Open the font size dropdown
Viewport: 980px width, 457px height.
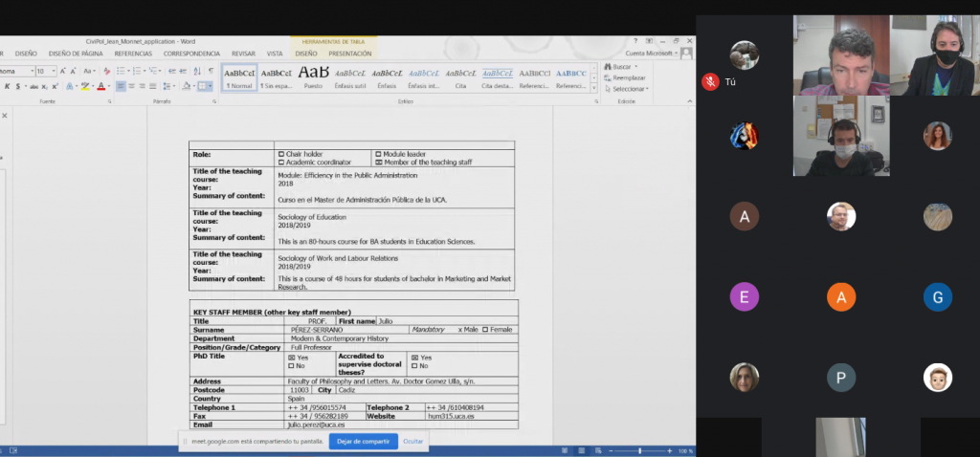point(55,71)
